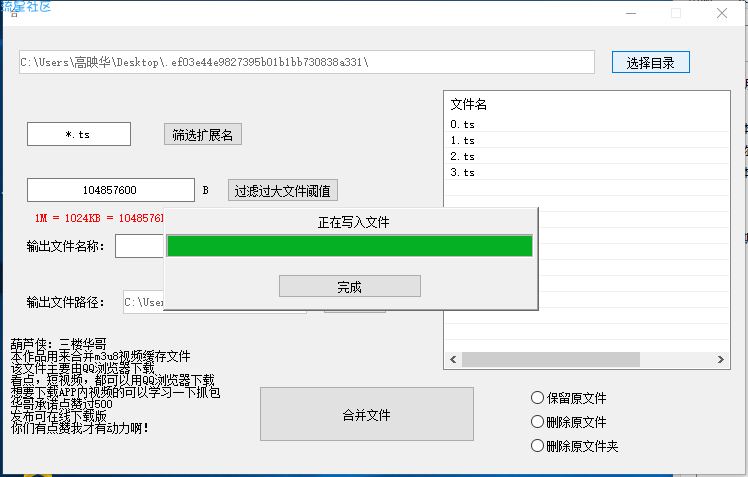
Task: Click the file list's left scroll arrow
Action: click(x=452, y=359)
